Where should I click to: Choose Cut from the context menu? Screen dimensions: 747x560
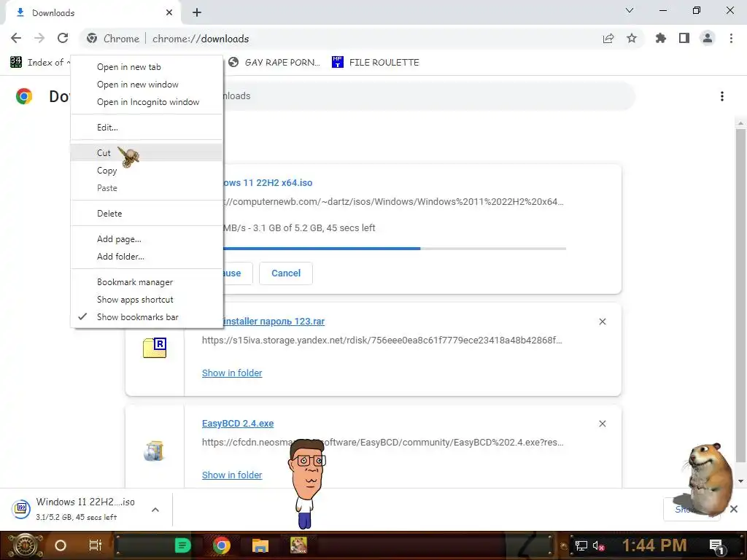pyautogui.click(x=146, y=153)
